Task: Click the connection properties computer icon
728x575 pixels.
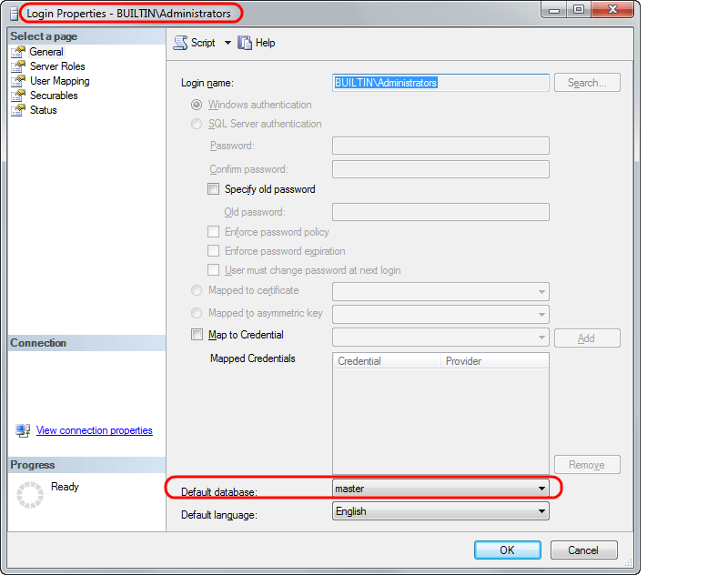Action: pos(23,430)
